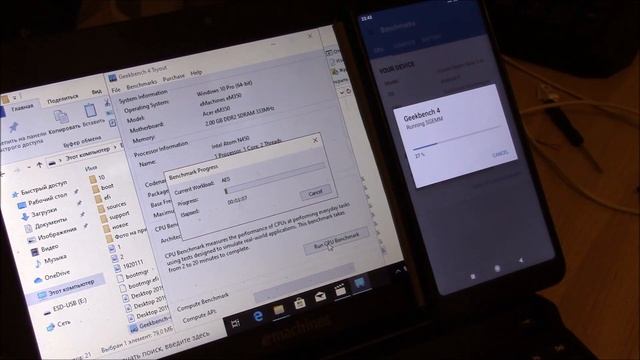Tap the phone Geekbench progress bar
The height and width of the screenshot is (360, 640).
456,137
